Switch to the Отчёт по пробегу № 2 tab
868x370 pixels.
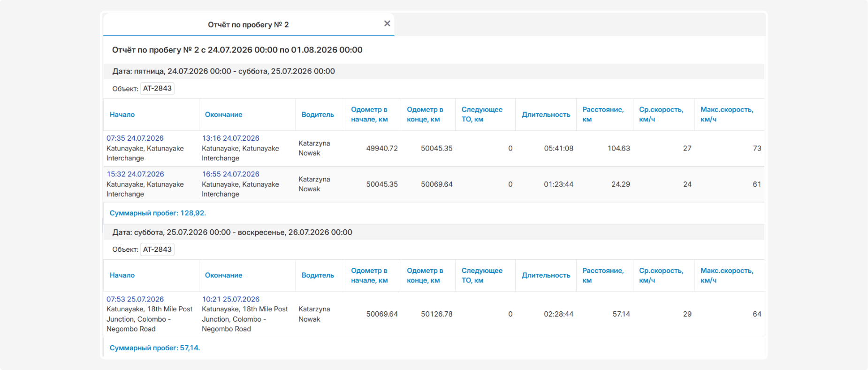coord(248,24)
